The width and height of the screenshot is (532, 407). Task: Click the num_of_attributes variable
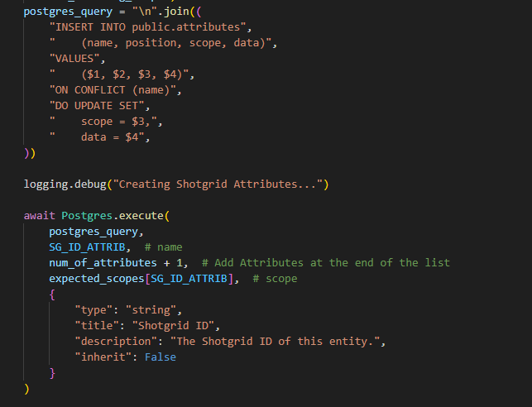(103, 263)
